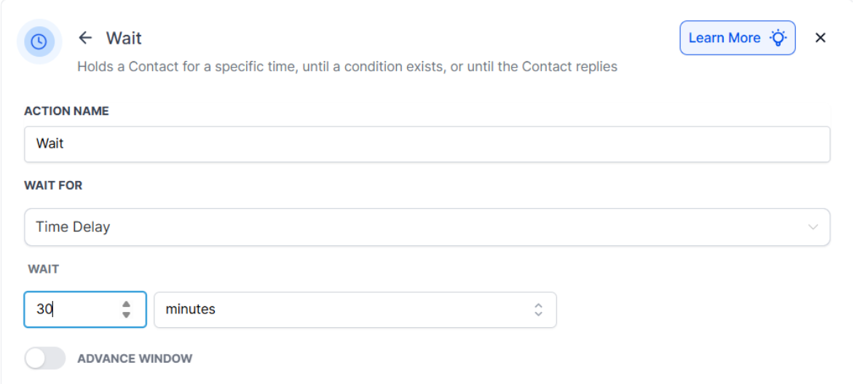Click the Holds a Contact description text

pyautogui.click(x=347, y=67)
